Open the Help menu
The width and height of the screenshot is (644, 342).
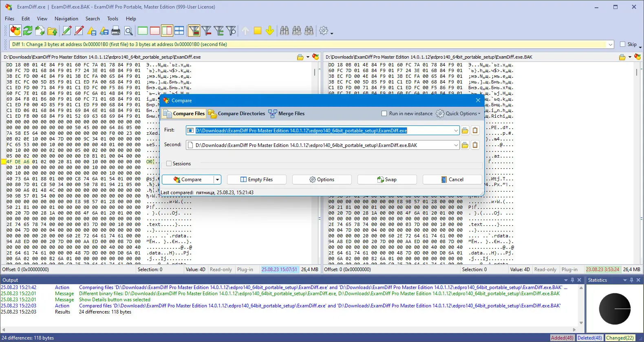coord(131,19)
